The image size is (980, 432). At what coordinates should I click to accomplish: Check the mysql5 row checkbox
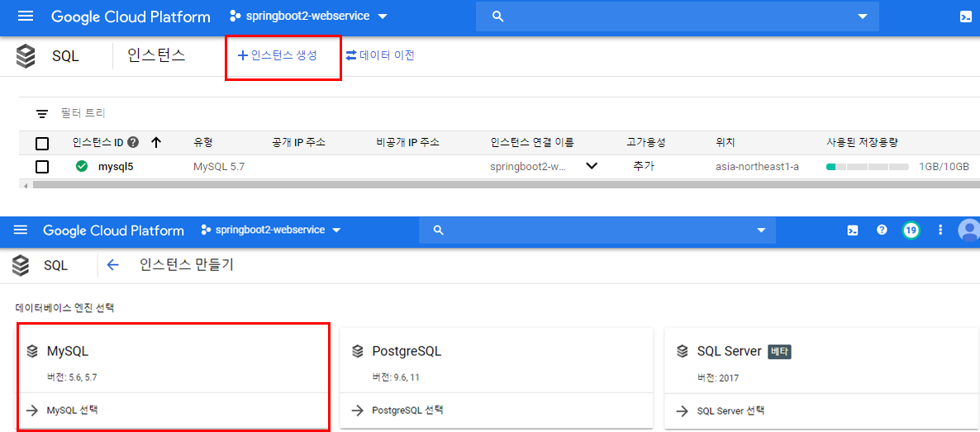(x=42, y=167)
